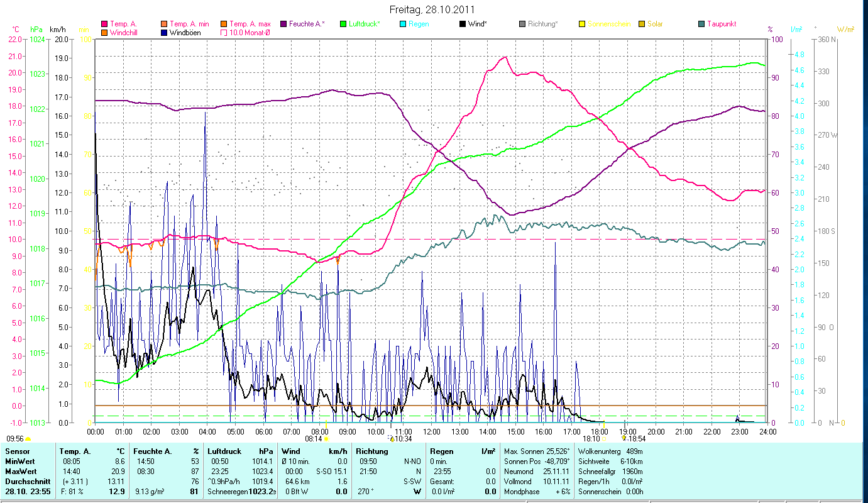Click the yellow marker beside 18:54

click(624, 438)
